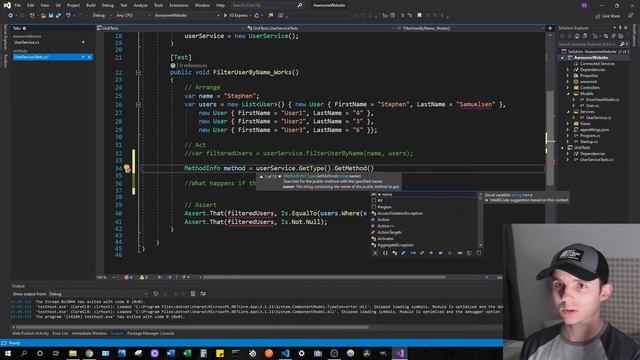The width and height of the screenshot is (640, 360).
Task: Collapse the users list initializer outline
Action: pyautogui.click(x=138, y=104)
